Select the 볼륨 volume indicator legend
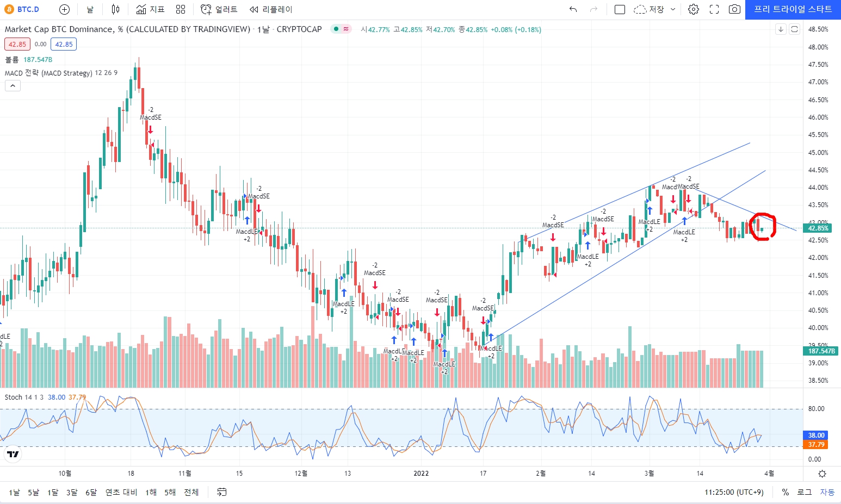The height and width of the screenshot is (504, 841). pyautogui.click(x=12, y=60)
